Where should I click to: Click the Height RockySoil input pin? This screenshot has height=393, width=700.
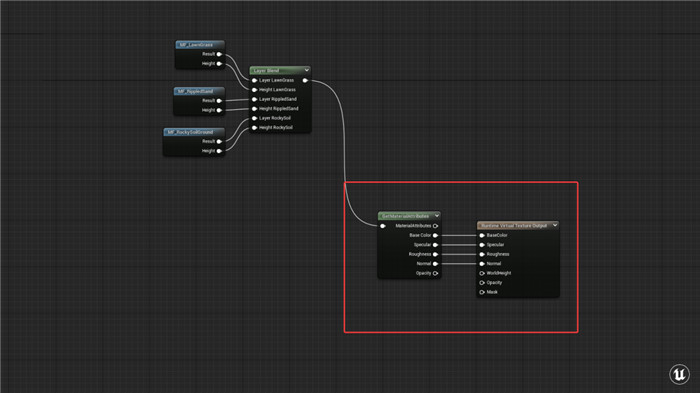click(254, 128)
